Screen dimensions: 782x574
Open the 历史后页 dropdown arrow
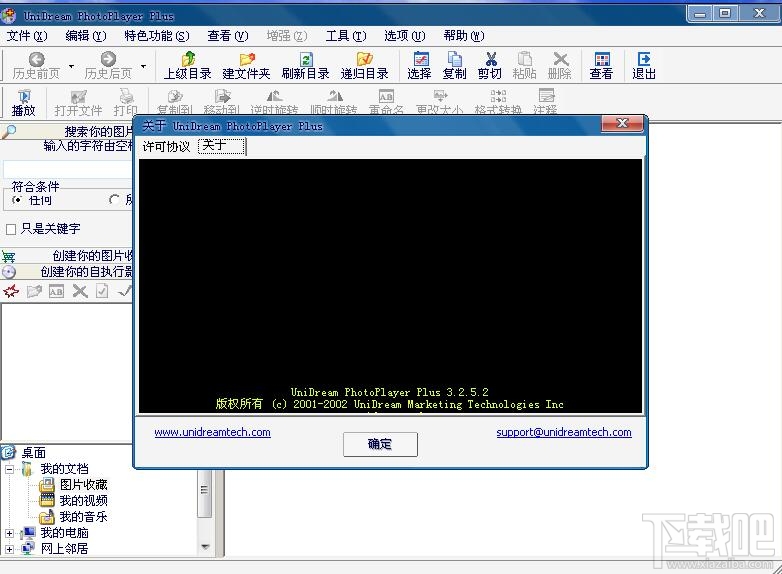[x=144, y=66]
